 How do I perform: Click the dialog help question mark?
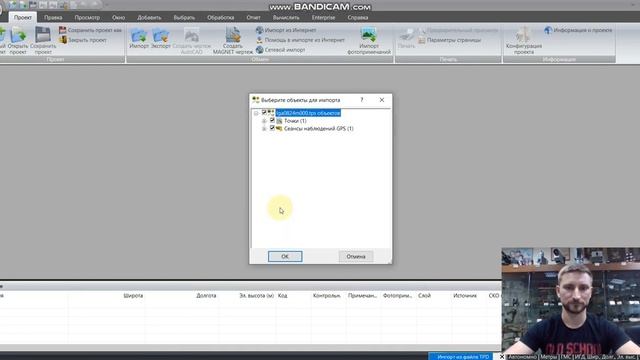(362, 100)
